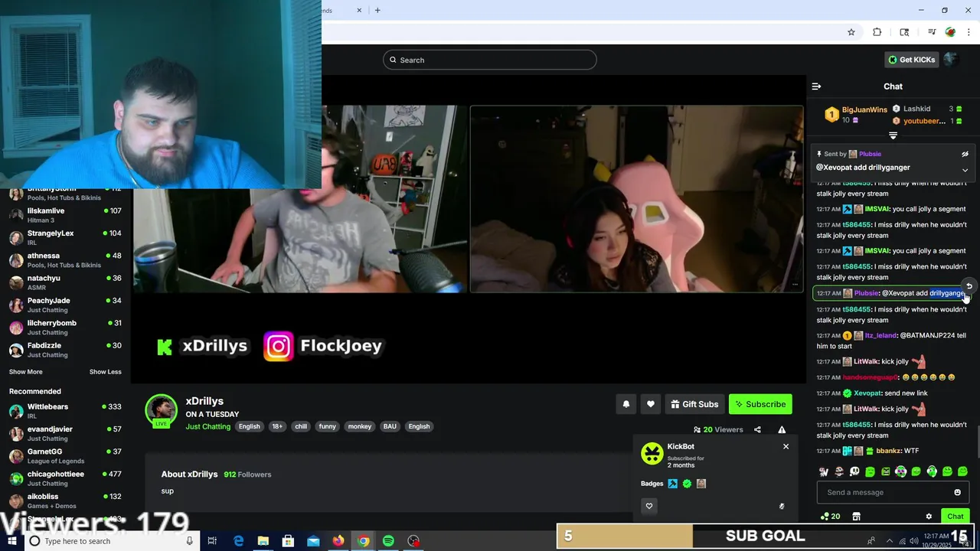Image resolution: width=980 pixels, height=551 pixels.
Task: Open the lilcherrybomb channel in the sidebar
Action: pos(66,327)
